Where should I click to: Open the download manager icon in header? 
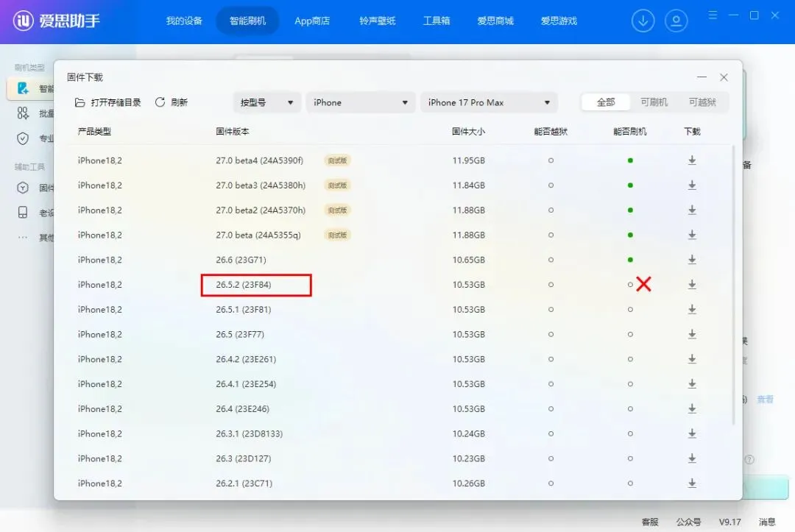643,21
